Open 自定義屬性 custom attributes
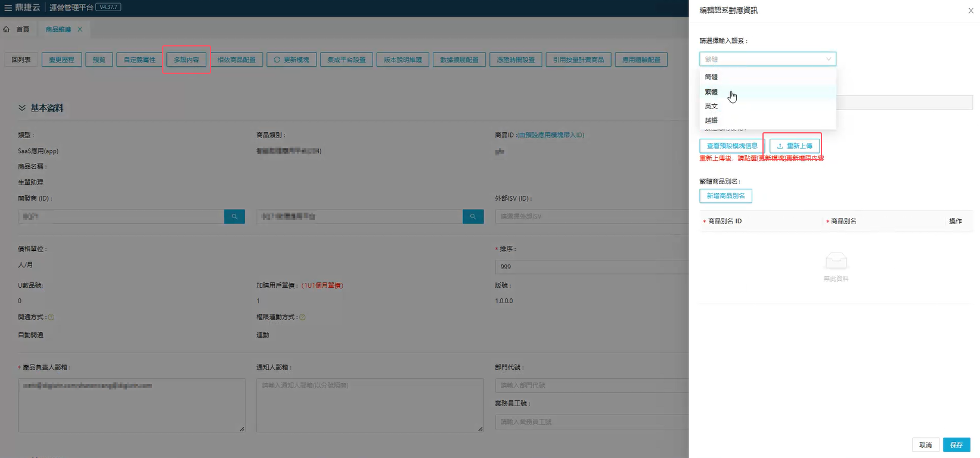The image size is (980, 458). pos(139,60)
